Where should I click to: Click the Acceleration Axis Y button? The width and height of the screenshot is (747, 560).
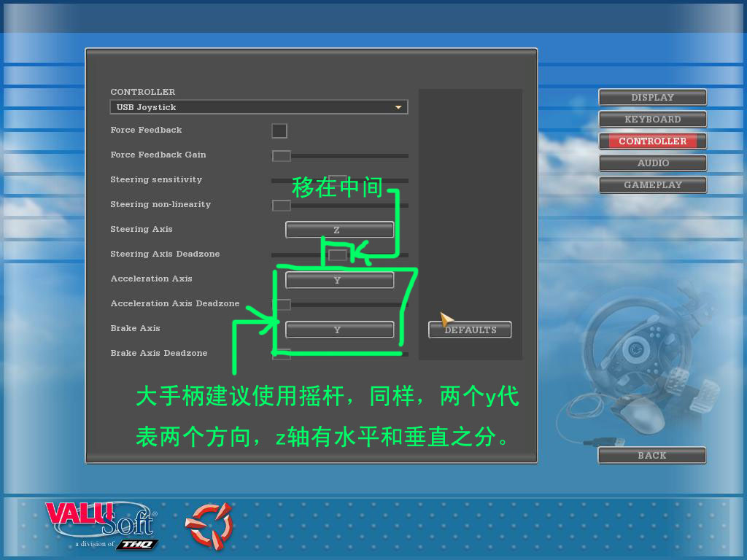pyautogui.click(x=339, y=280)
